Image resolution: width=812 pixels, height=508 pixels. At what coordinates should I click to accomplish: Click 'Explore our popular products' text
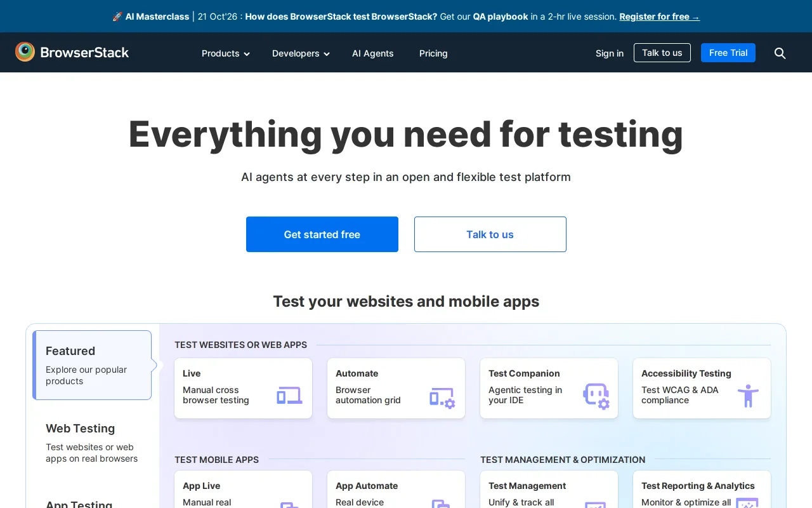(86, 375)
